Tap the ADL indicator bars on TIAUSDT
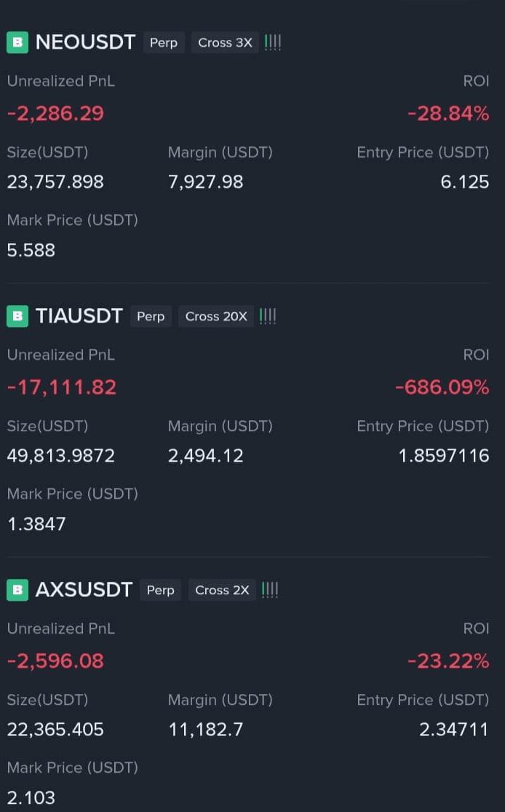This screenshot has width=505, height=812. click(x=268, y=316)
